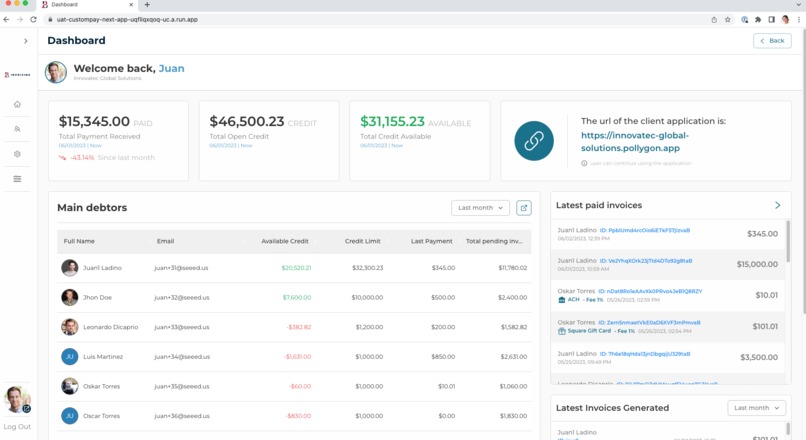Open the browser extensions puzzle icon
The width and height of the screenshot is (806, 440).
pyautogui.click(x=758, y=20)
